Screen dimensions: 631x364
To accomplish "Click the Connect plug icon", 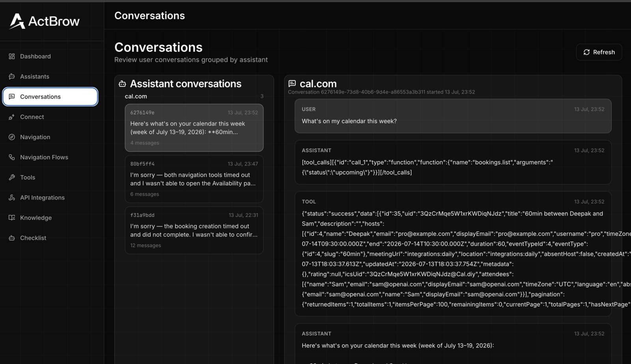I will click(x=12, y=117).
